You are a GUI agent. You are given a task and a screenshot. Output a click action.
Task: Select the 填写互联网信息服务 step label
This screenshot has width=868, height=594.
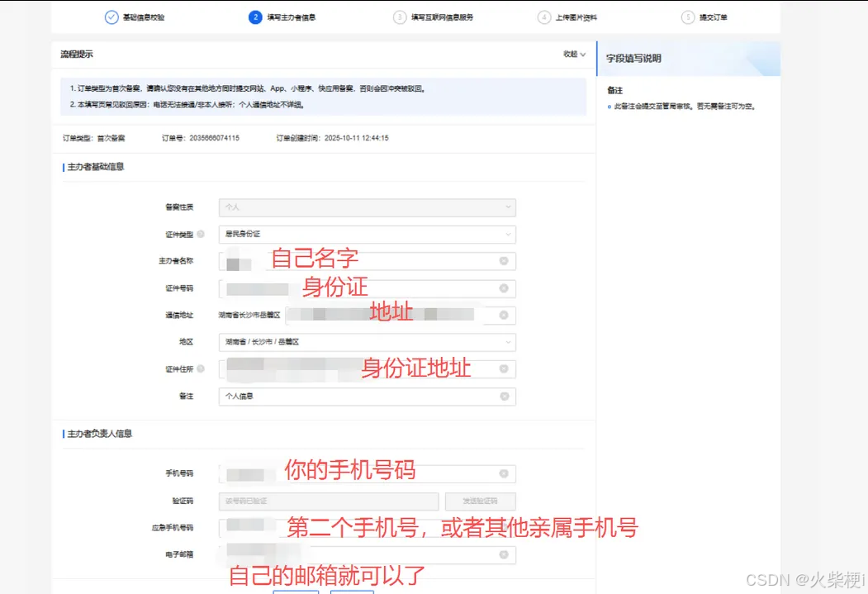443,17
